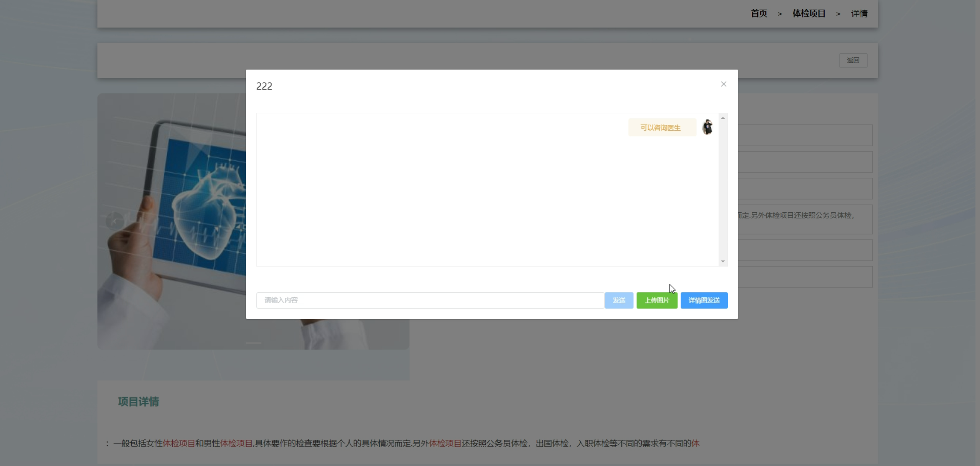980x466 pixels.
Task: Click the carousel indicator dash below image
Action: point(253,343)
